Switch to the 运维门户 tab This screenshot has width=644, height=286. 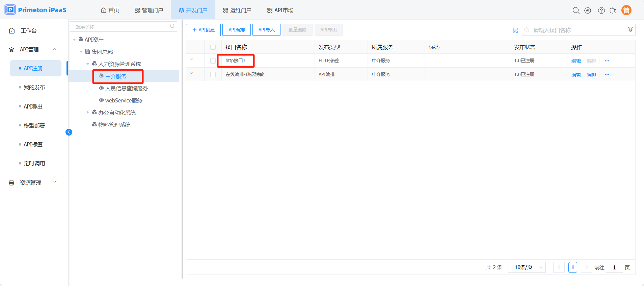tap(237, 10)
